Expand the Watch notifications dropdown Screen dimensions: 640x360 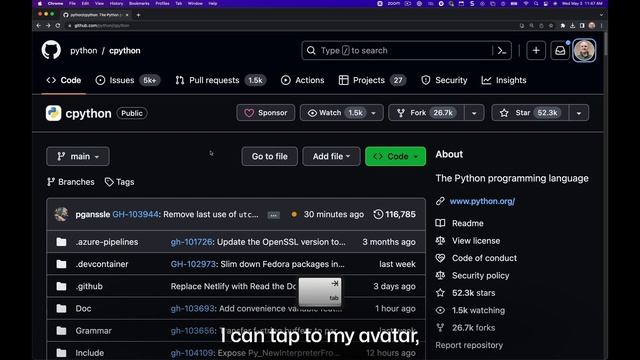click(373, 113)
